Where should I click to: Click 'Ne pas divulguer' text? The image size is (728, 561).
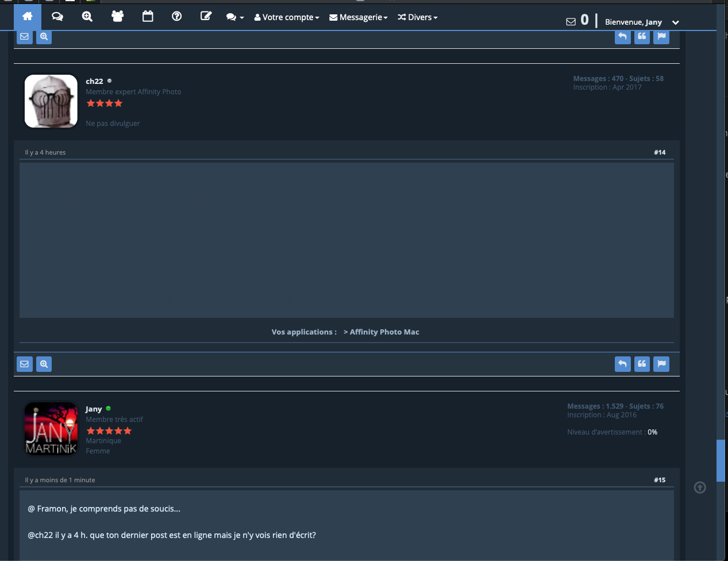click(113, 124)
